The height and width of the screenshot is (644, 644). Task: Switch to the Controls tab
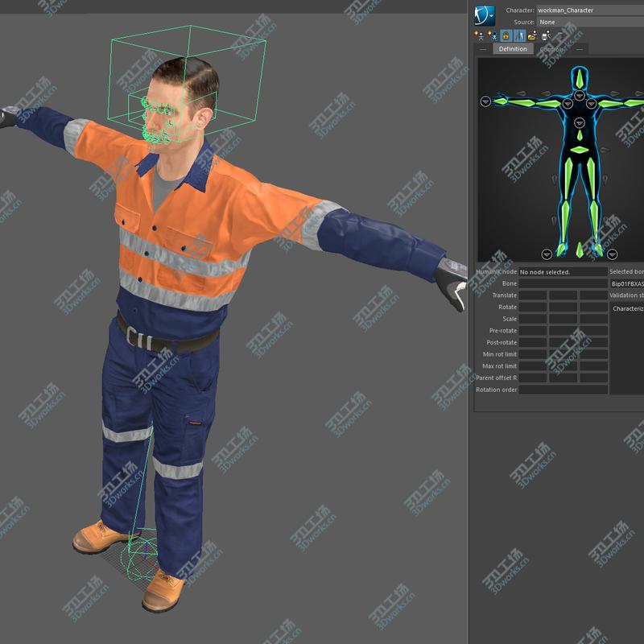pos(551,49)
